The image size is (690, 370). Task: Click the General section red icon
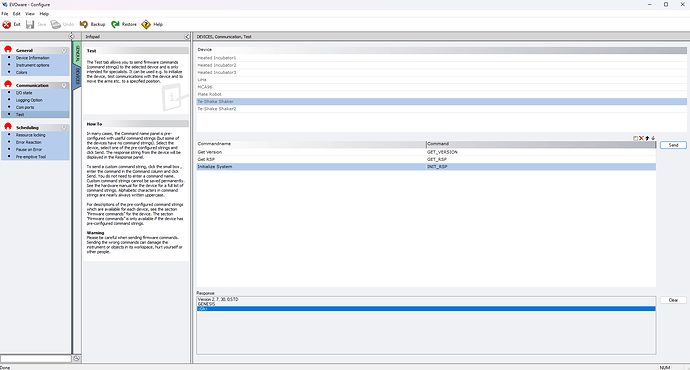[x=8, y=49]
